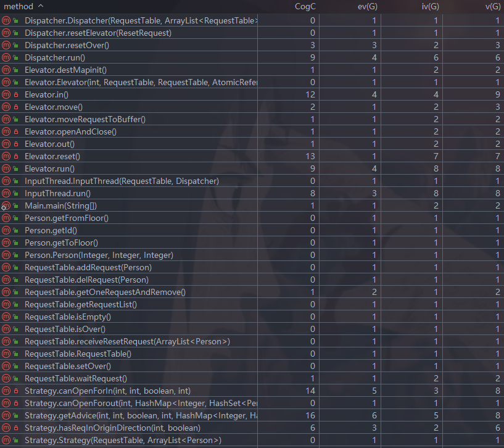The image size is (504, 448).
Task: Click the method icon for RequestTable.isEmpty()
Action: [6, 317]
